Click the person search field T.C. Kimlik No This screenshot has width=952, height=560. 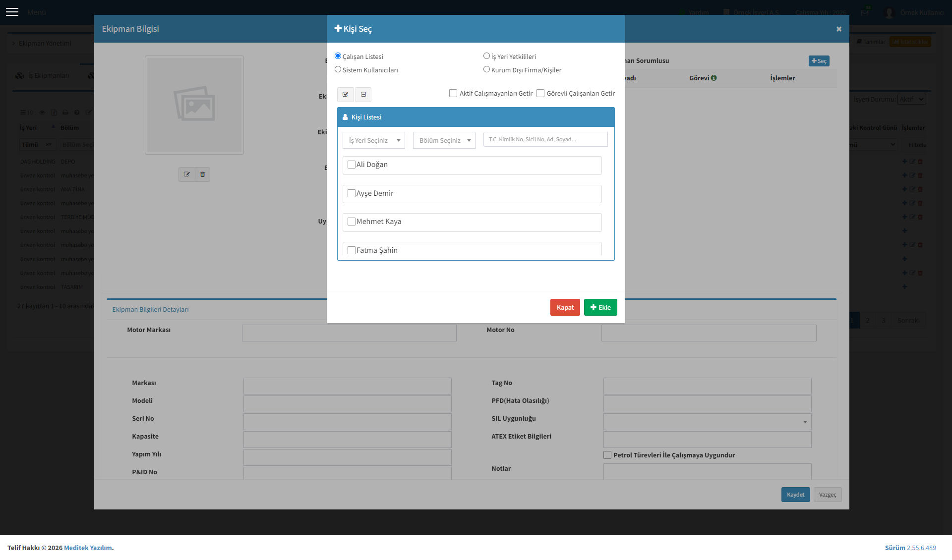(545, 139)
